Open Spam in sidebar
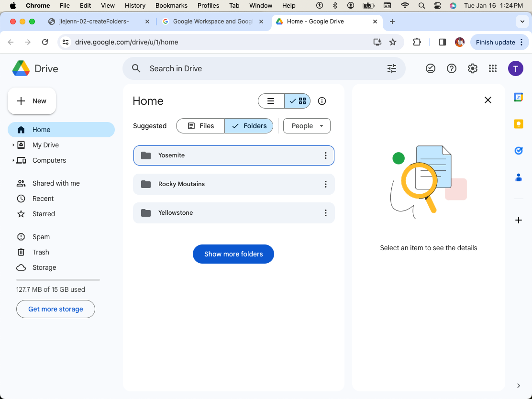Viewport: 532px width, 399px height. 61,237
